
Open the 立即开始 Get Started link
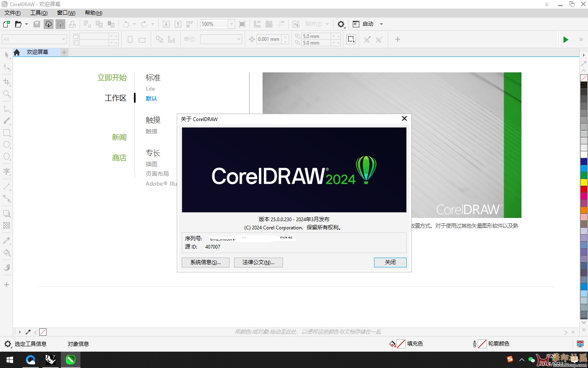112,78
